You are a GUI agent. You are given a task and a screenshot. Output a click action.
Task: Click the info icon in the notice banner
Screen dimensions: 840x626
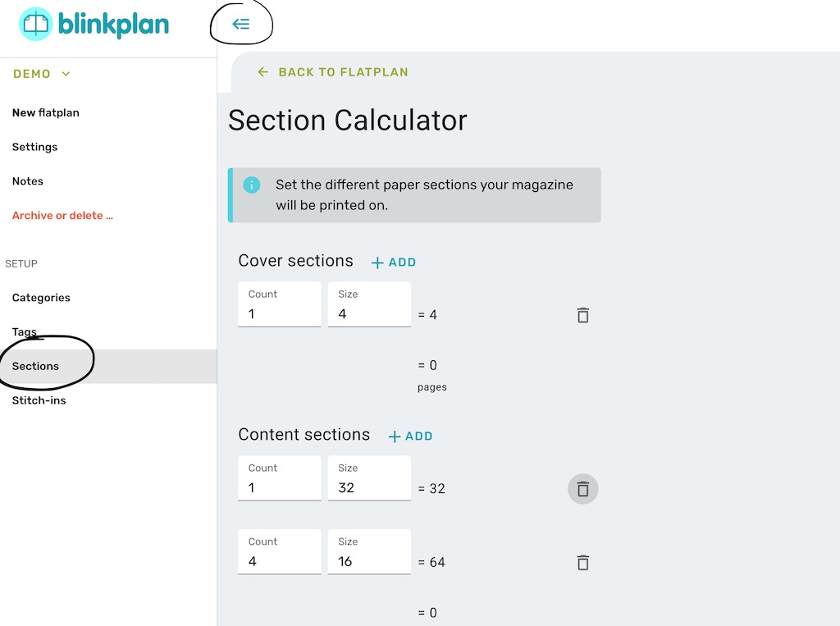coord(252,185)
